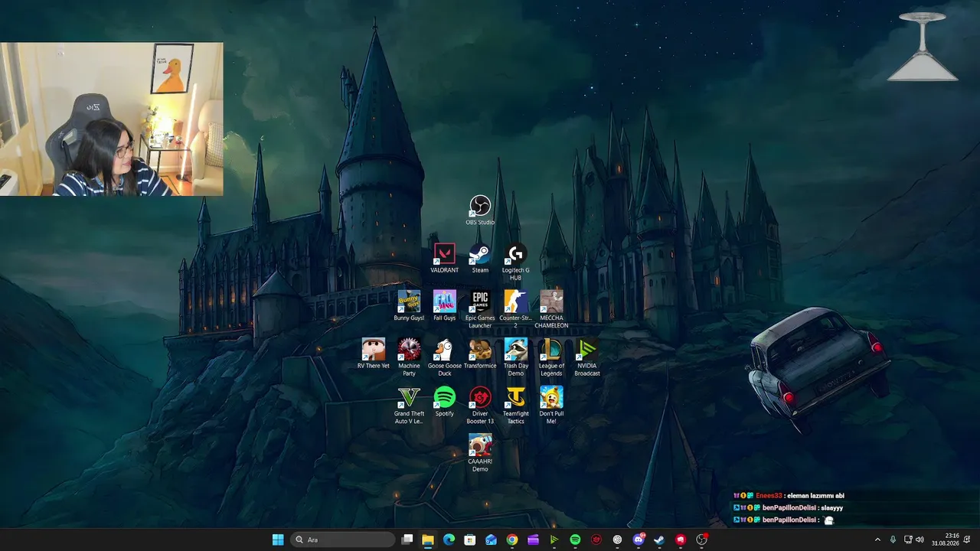Select the CAAAHR! Demo desktop icon
This screenshot has height=551, width=980.
480,453
